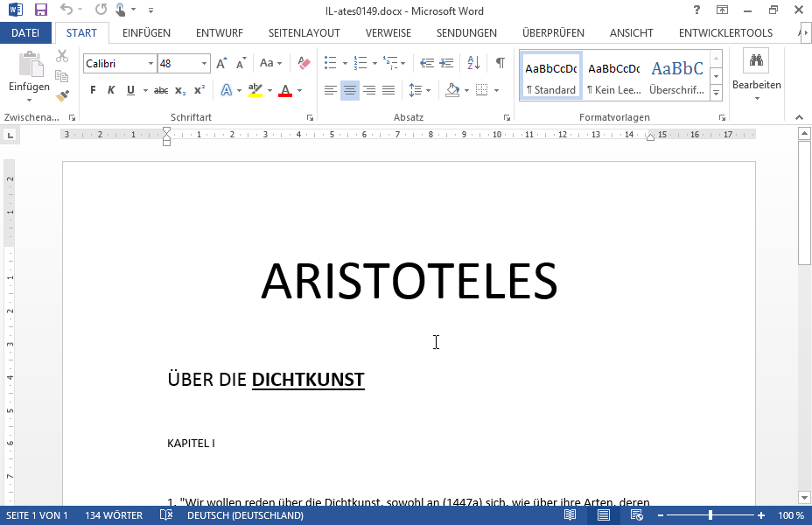The width and height of the screenshot is (812, 525).
Task: Expand the numbered list options
Action: click(x=374, y=64)
